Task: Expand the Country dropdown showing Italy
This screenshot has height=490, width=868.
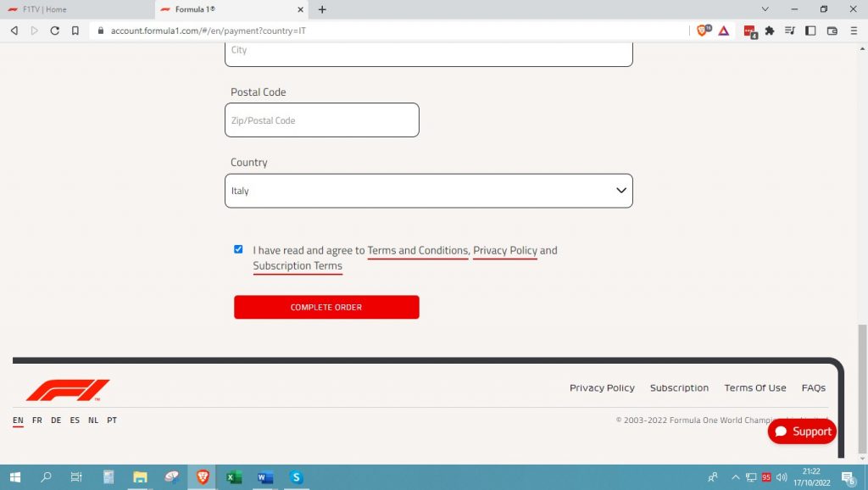Action: tap(428, 191)
